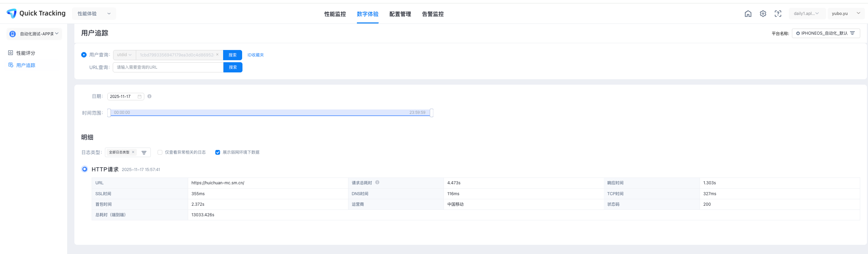Expand the 自动化测试-APP类 app selector
Image resolution: width=868 pixels, height=254 pixels.
(34, 34)
